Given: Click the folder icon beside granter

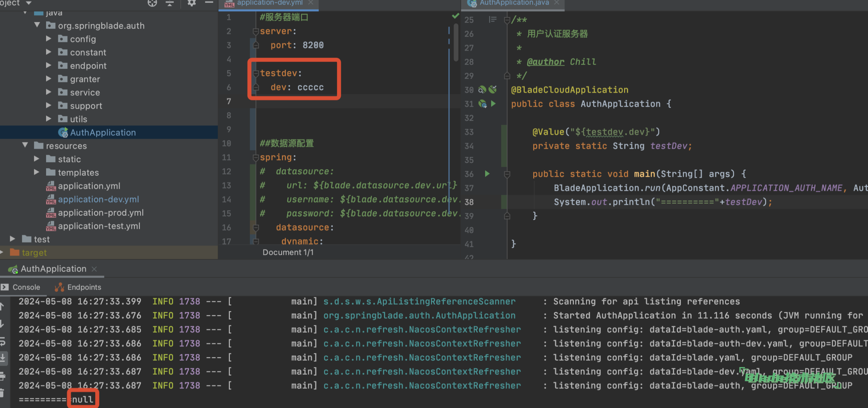Looking at the screenshot, I should coord(63,79).
